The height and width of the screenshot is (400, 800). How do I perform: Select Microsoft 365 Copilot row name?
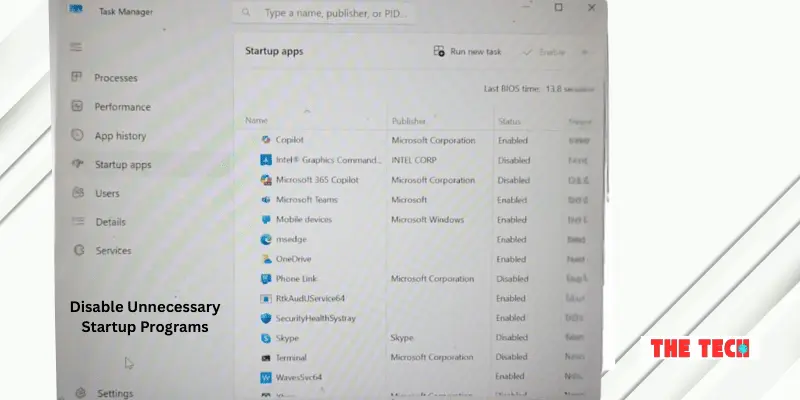point(317,180)
